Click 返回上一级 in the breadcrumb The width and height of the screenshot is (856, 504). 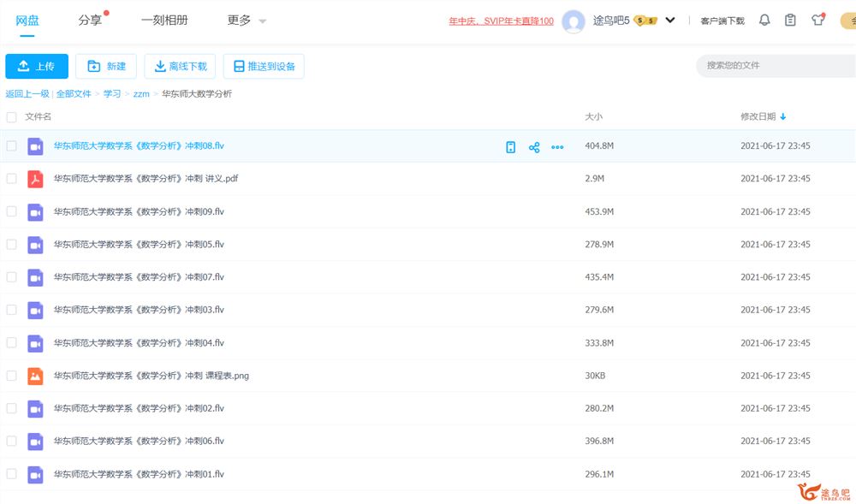27,94
